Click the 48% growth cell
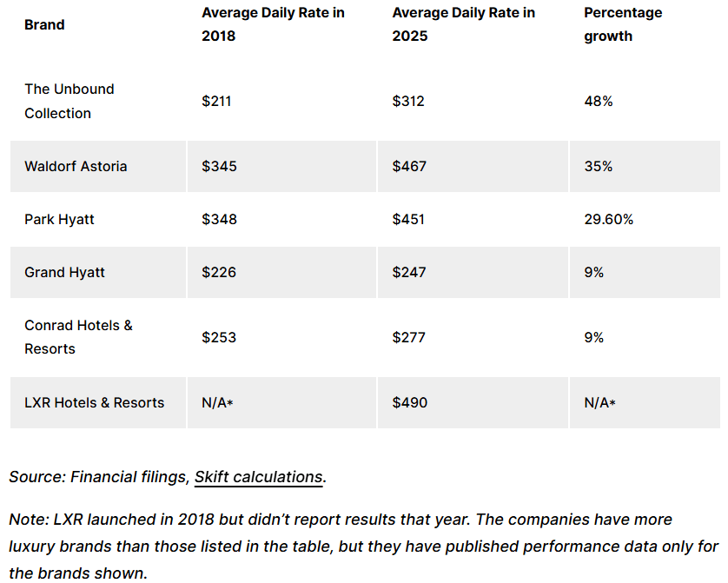 598,101
